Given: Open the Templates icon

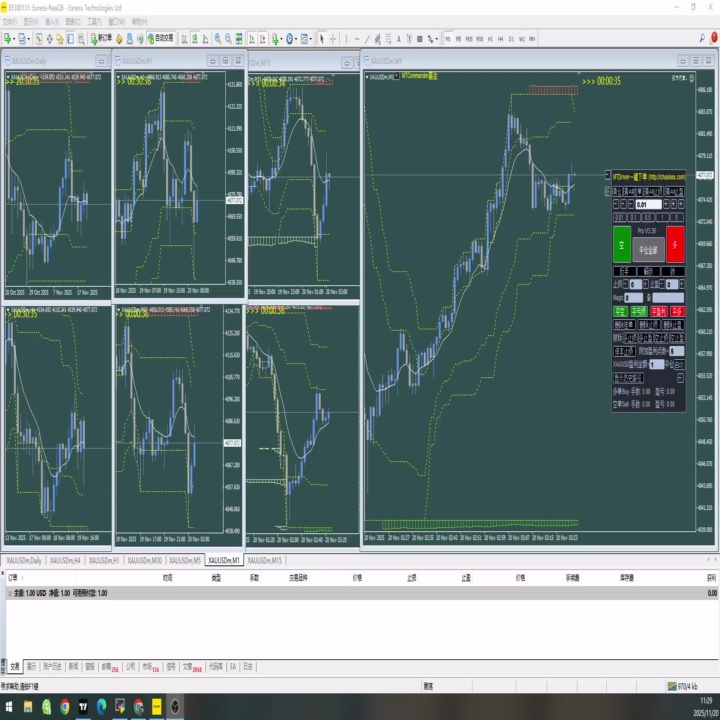Looking at the screenshot, I should 304,39.
